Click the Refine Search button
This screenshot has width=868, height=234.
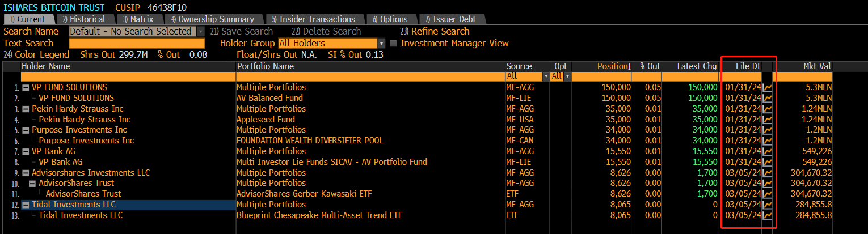[x=435, y=31]
